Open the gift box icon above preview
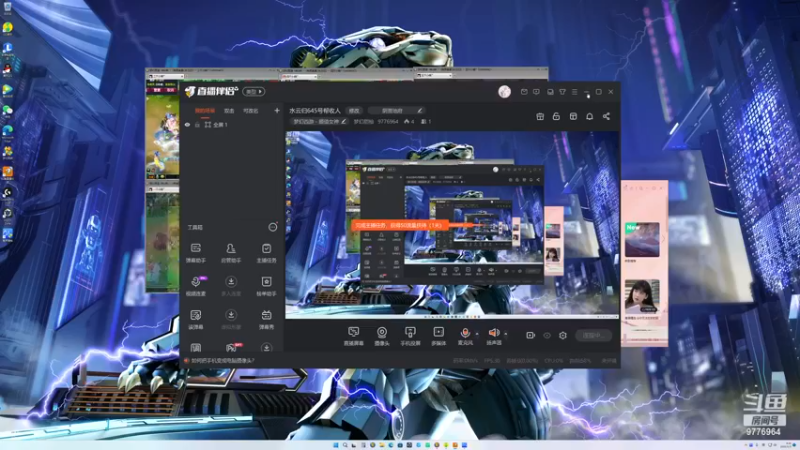The width and height of the screenshot is (800, 450). [540, 116]
